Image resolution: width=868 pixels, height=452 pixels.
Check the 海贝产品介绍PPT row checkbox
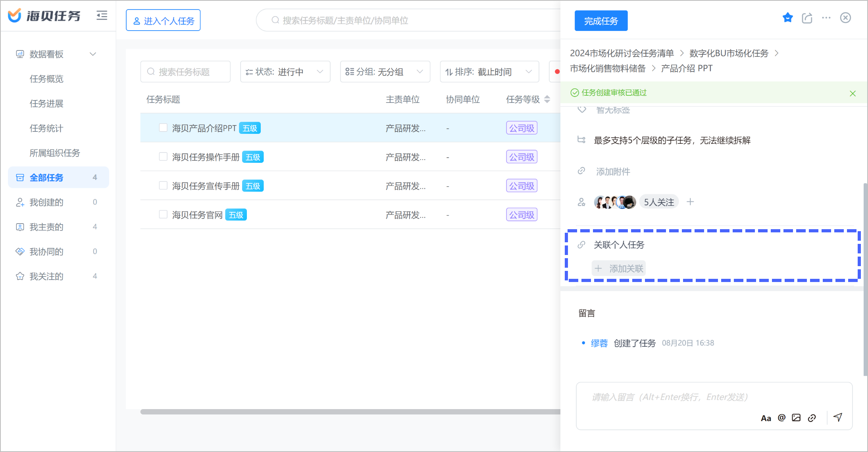[163, 127]
